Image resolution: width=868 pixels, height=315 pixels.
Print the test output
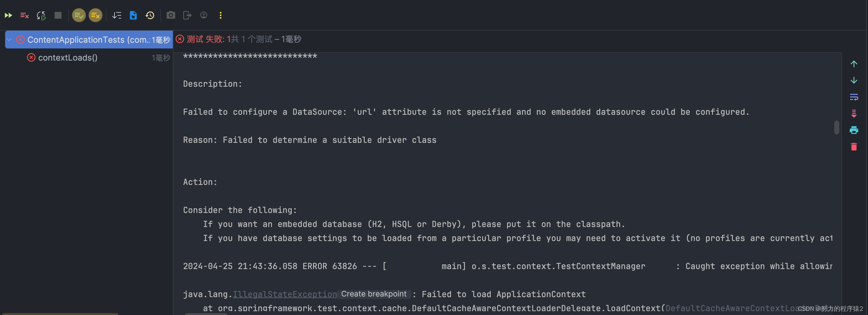[854, 130]
